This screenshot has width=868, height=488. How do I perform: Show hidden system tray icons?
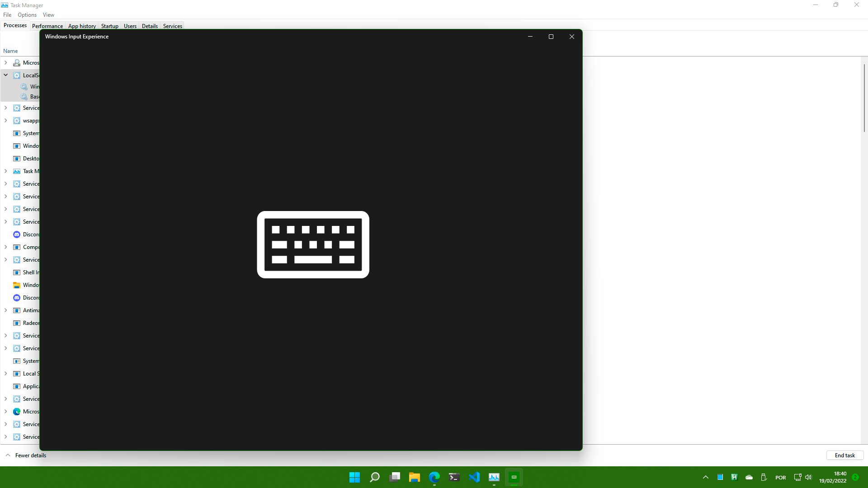[705, 477]
